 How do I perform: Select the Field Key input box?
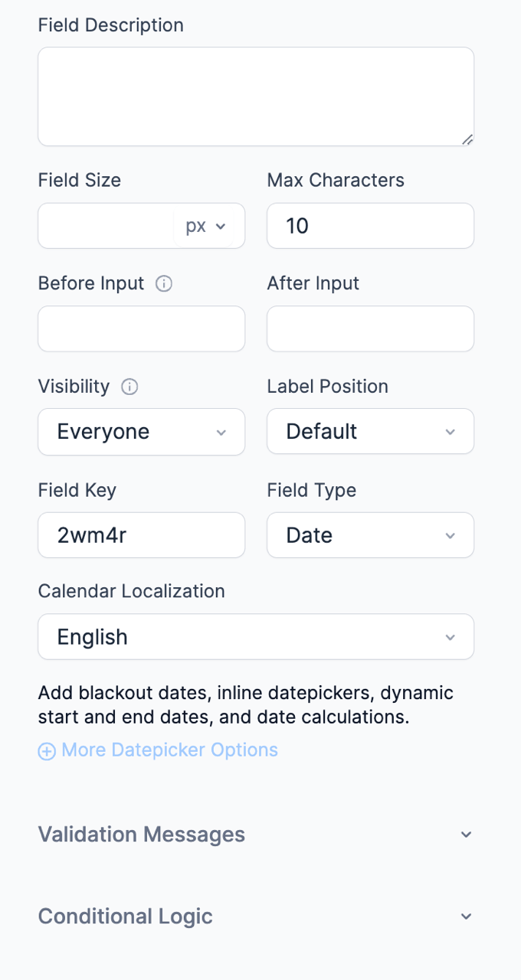pyautogui.click(x=141, y=535)
